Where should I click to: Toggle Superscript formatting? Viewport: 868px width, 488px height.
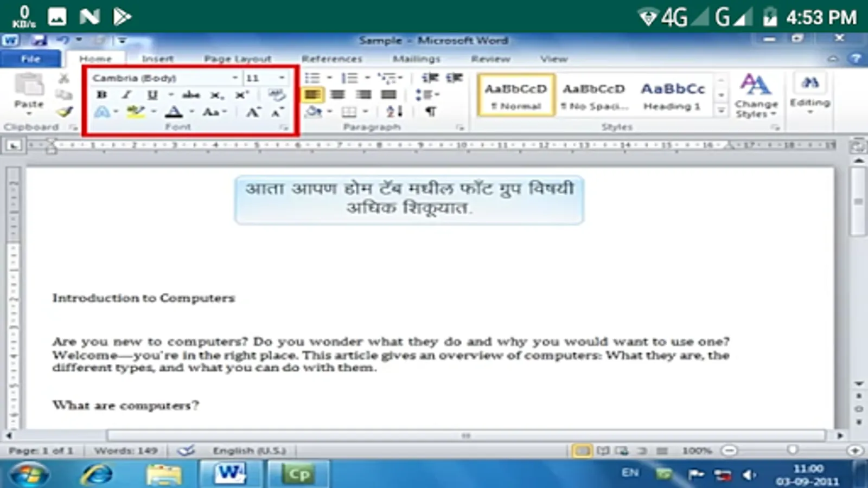tap(242, 95)
